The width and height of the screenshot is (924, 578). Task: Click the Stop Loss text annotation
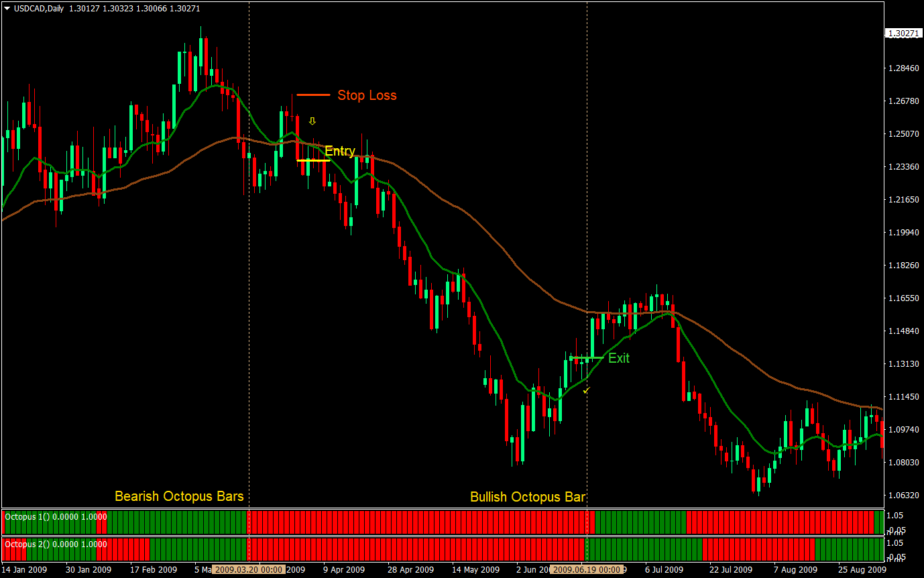click(366, 95)
